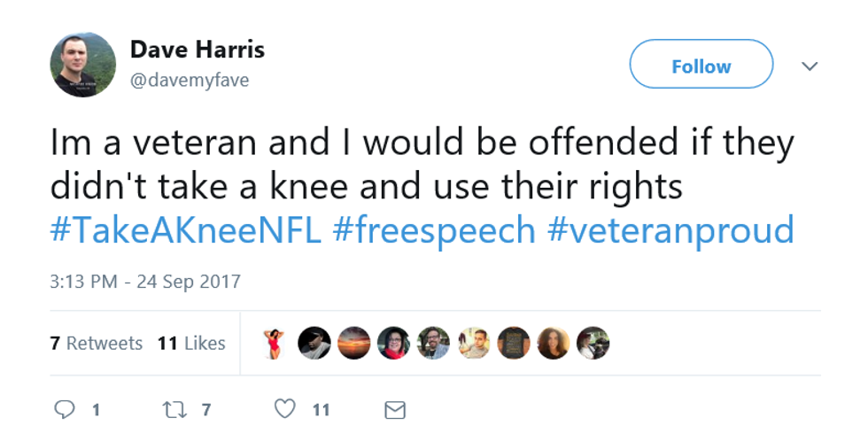Retweet this tweet using the retweet icon
Image resolution: width=868 pixels, height=426 pixels.
point(176,409)
